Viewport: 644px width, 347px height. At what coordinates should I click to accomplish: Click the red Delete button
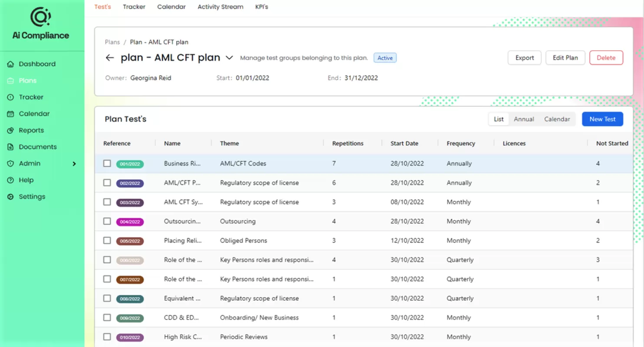[x=606, y=58]
